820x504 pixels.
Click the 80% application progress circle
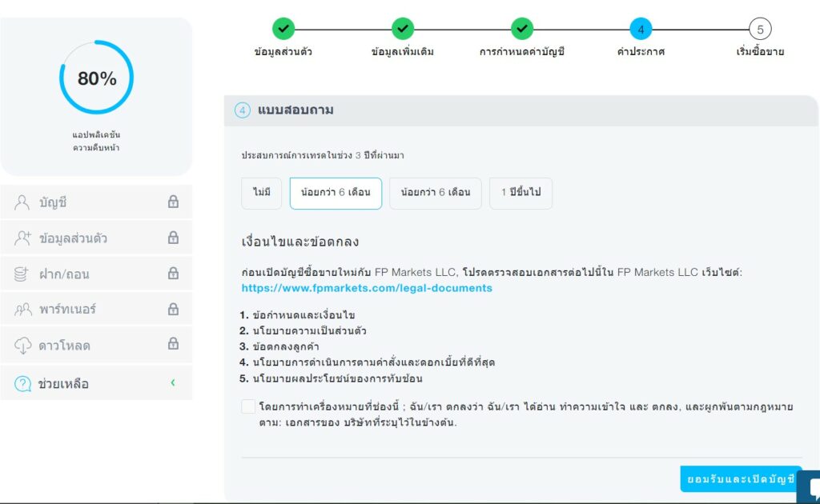[x=97, y=78]
